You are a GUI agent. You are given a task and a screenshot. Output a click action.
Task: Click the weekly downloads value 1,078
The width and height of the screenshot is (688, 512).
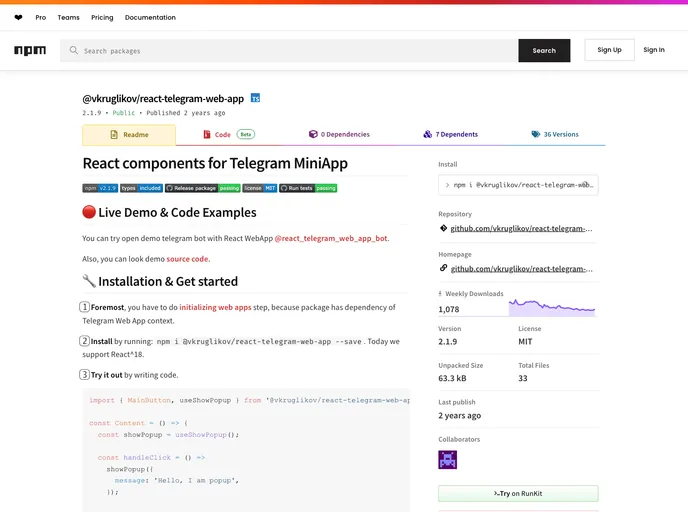(449, 309)
